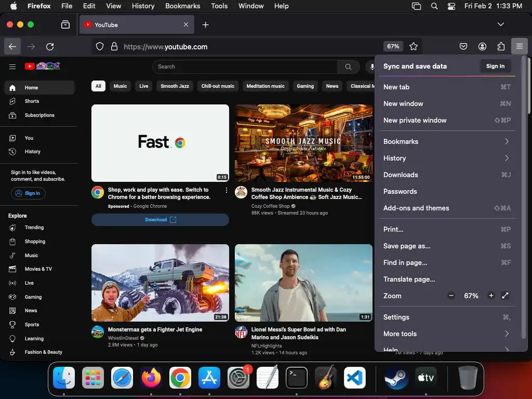Open the Bookmarks menu bar item
532x399 pixels.
pos(182,6)
